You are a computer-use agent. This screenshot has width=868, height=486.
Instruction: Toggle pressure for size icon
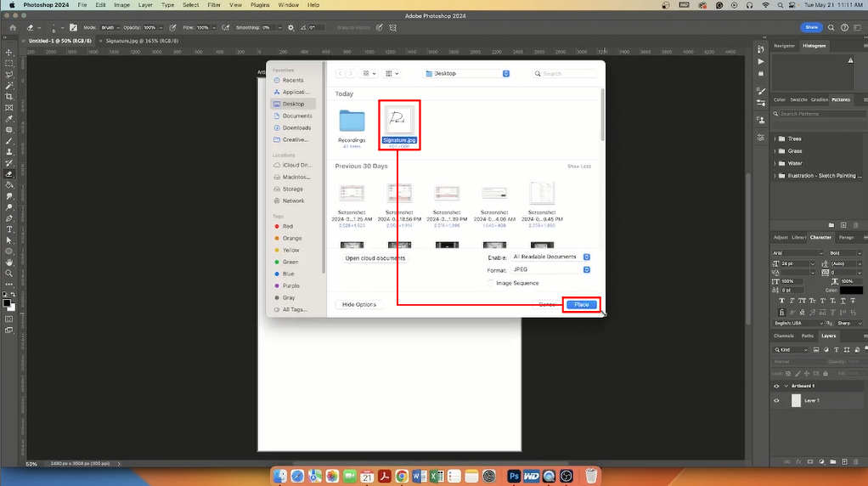[x=379, y=28]
